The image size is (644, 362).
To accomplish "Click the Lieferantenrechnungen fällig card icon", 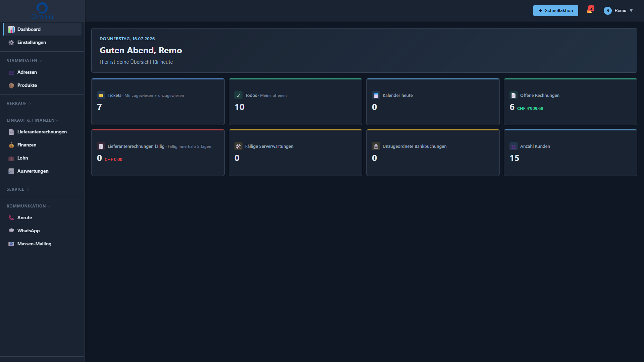I will [x=101, y=146].
